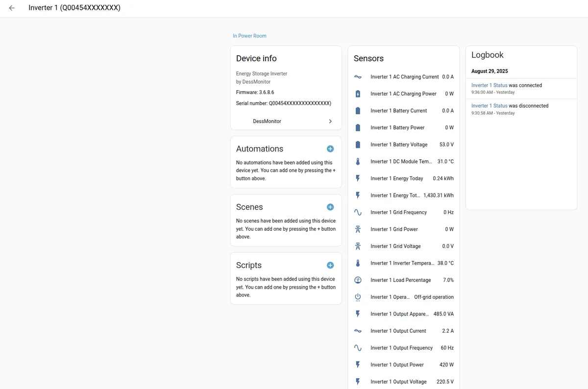588x389 pixels.
Task: Click the Grid Voltage transmission tower icon
Action: (x=358, y=246)
